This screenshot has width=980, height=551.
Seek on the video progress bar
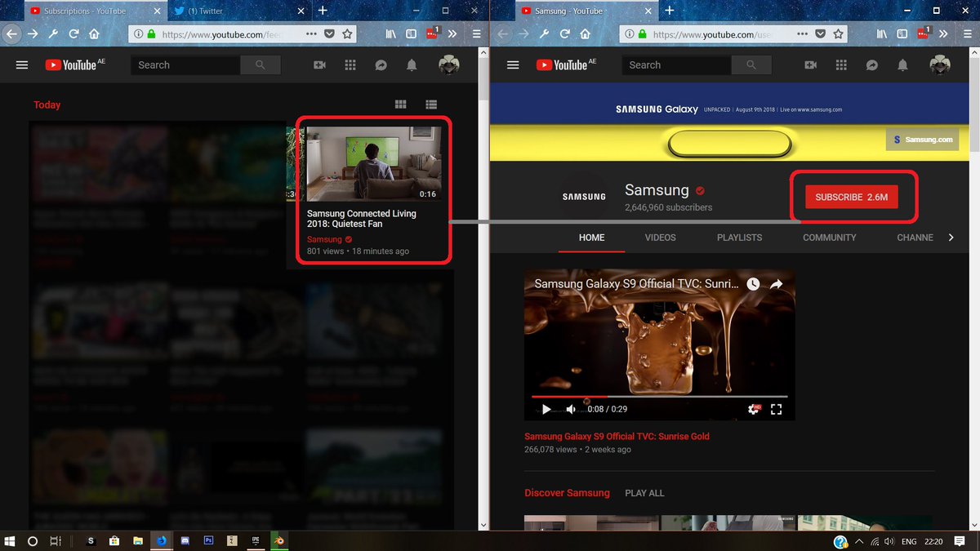coord(660,397)
